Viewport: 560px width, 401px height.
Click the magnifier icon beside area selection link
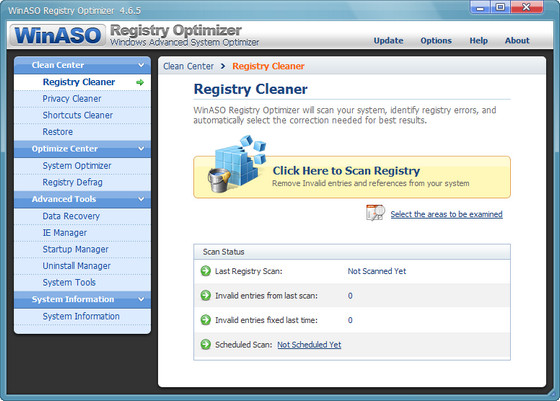pos(375,213)
